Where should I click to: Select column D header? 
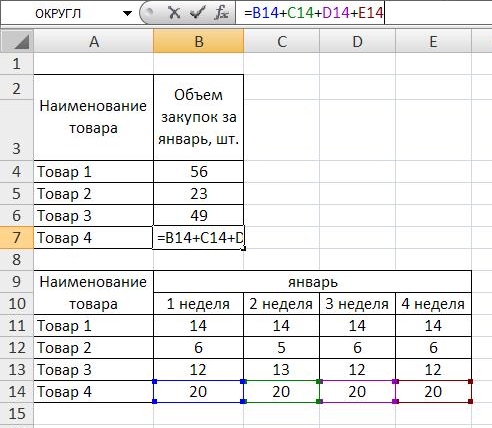pyautogui.click(x=357, y=42)
